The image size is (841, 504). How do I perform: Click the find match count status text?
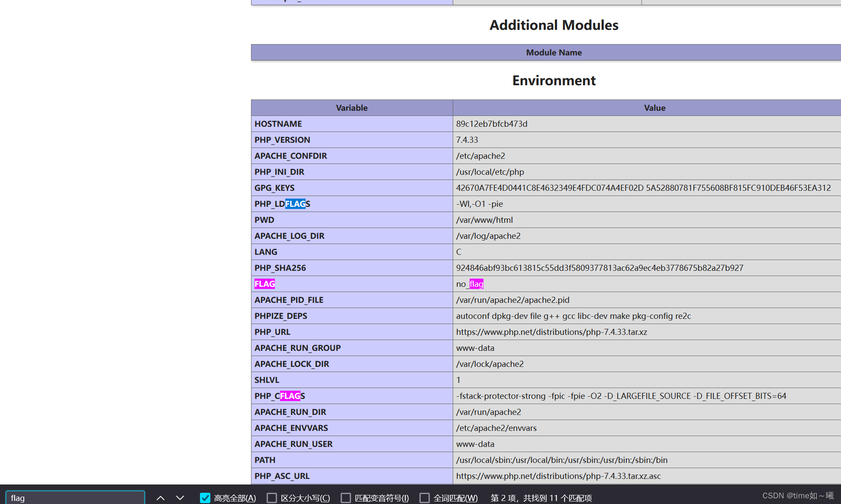(x=541, y=498)
